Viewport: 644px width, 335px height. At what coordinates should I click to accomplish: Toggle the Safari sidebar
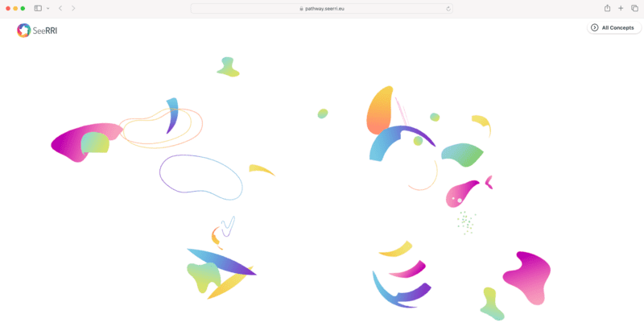[38, 8]
